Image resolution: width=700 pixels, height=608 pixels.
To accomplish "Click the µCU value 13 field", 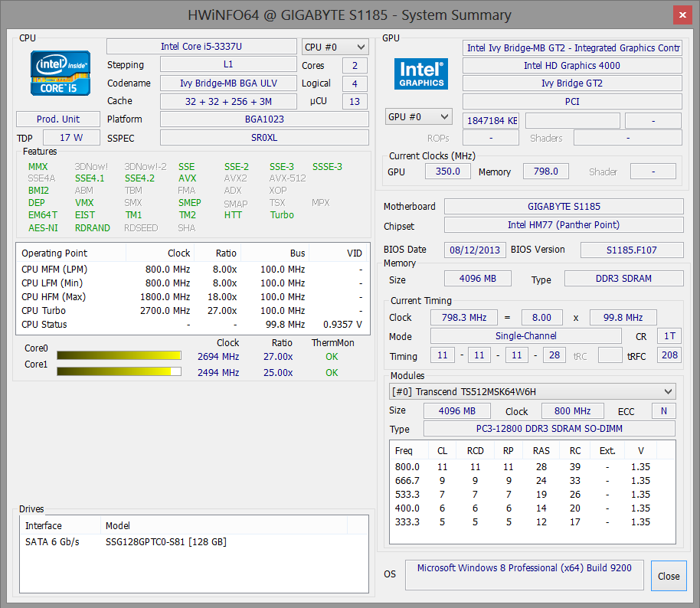I will (355, 101).
